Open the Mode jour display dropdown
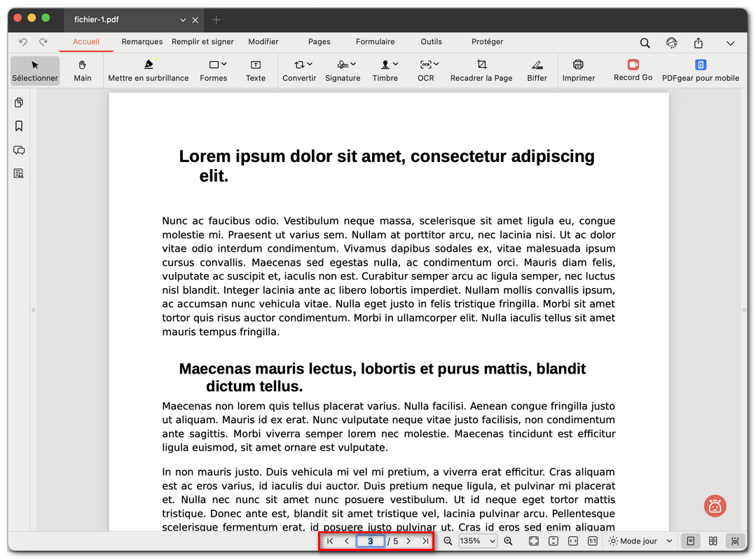This screenshot has width=756, height=560. [638, 541]
